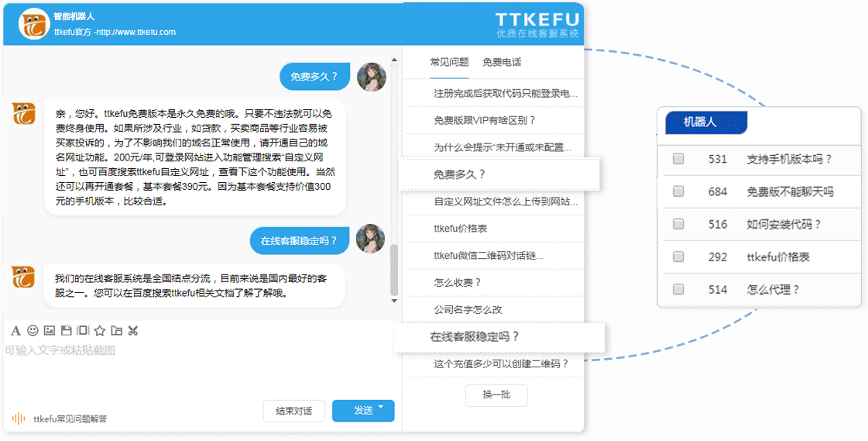Click the 免费版不能聊天吗 row text

(x=791, y=191)
